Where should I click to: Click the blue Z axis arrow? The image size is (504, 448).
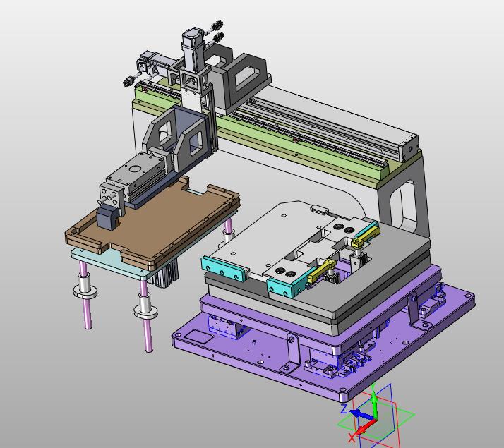362,414
